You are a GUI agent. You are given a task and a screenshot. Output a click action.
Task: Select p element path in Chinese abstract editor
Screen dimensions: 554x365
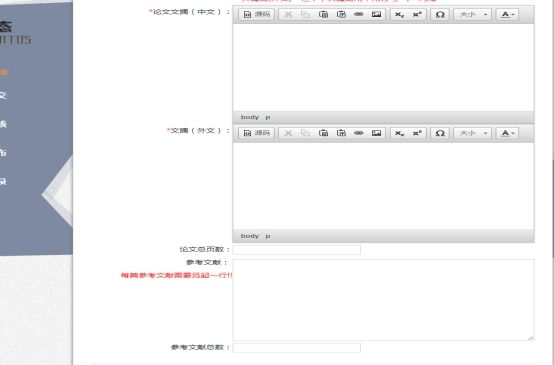(x=268, y=117)
